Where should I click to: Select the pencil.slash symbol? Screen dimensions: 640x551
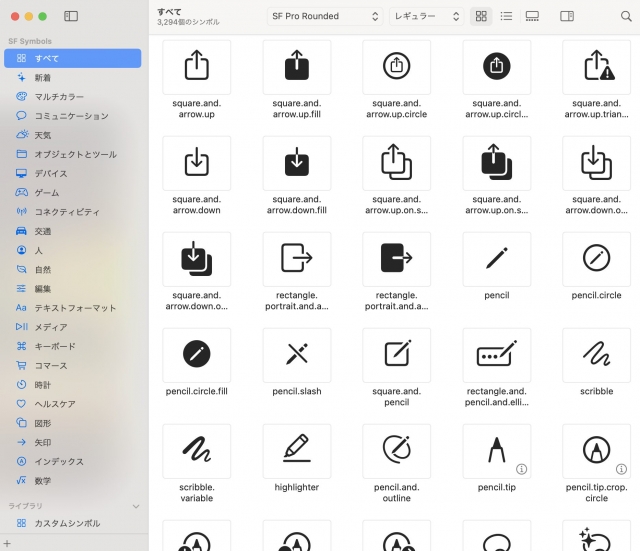(x=297, y=355)
